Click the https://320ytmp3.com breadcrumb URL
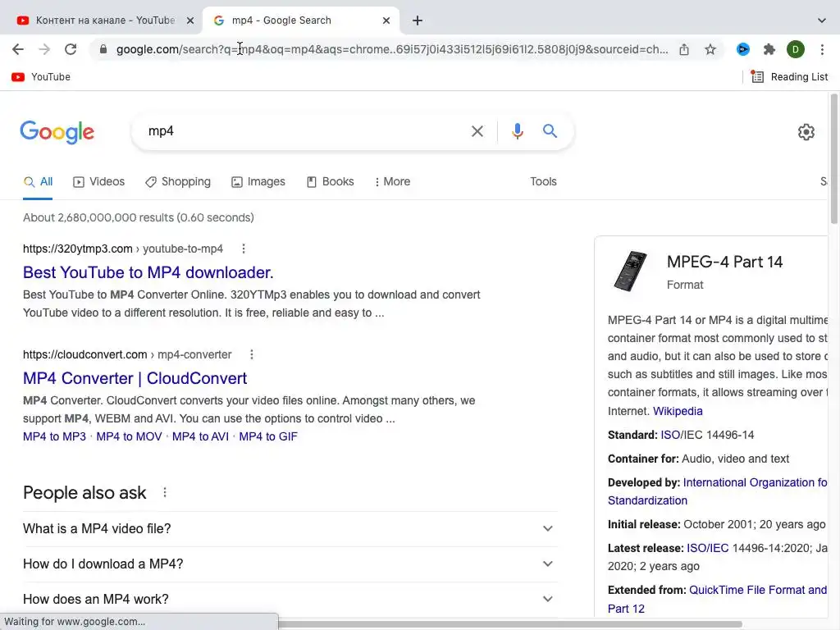Viewport: 840px width, 630px height. tap(78, 249)
